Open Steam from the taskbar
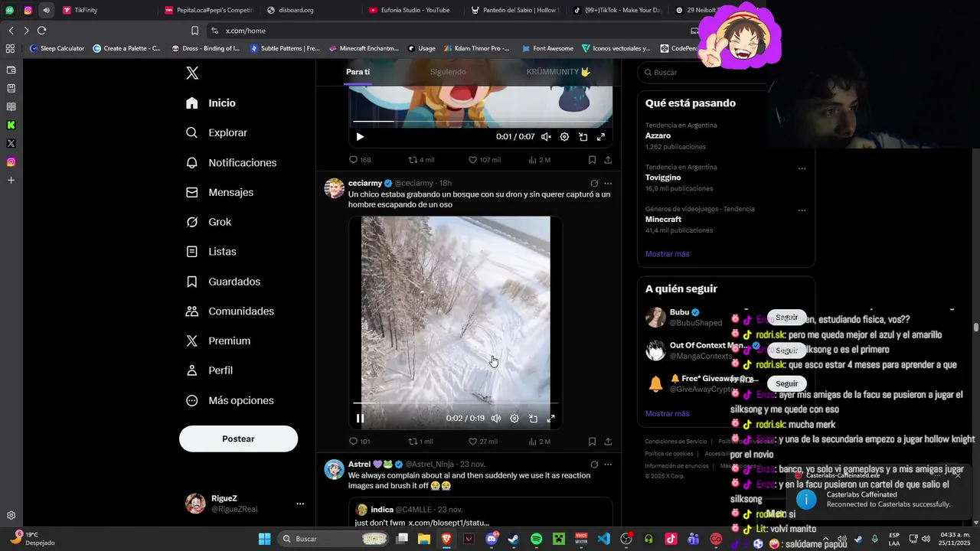 click(514, 539)
